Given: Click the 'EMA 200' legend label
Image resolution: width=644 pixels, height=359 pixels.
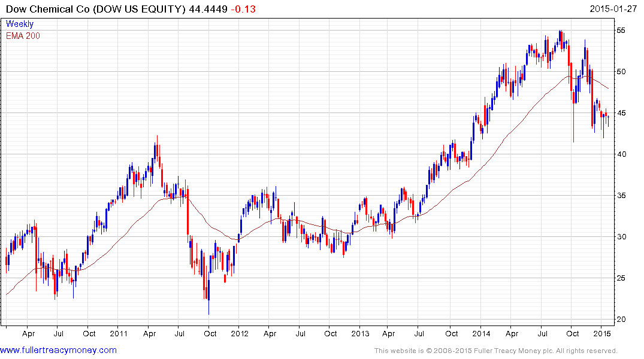Looking at the screenshot, I should (23, 36).
